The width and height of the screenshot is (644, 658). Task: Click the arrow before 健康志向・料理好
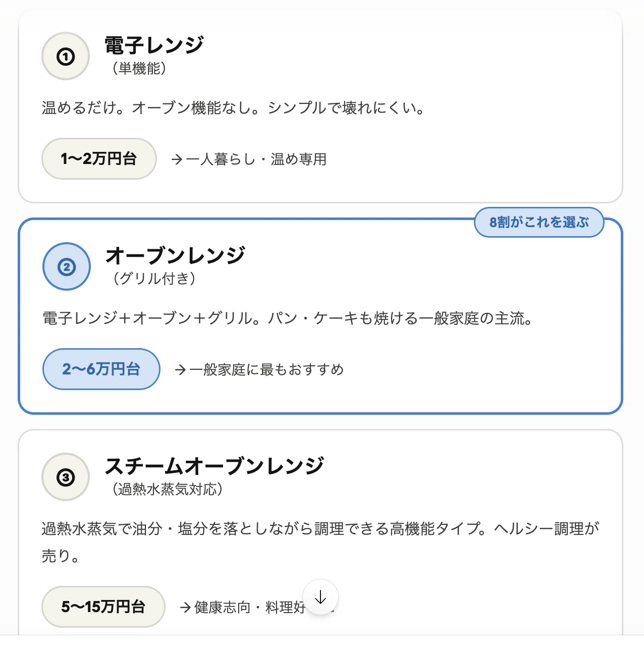click(x=185, y=607)
